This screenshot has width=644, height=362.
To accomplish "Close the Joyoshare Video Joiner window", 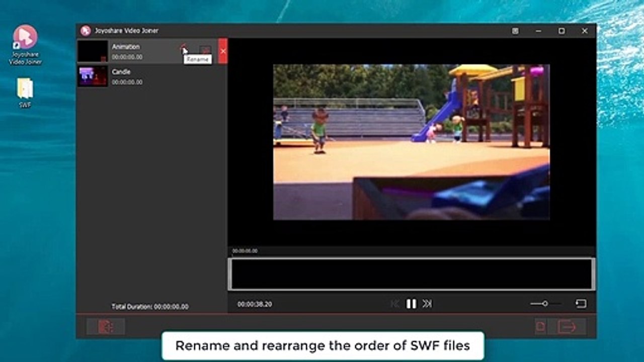I will [x=585, y=31].
